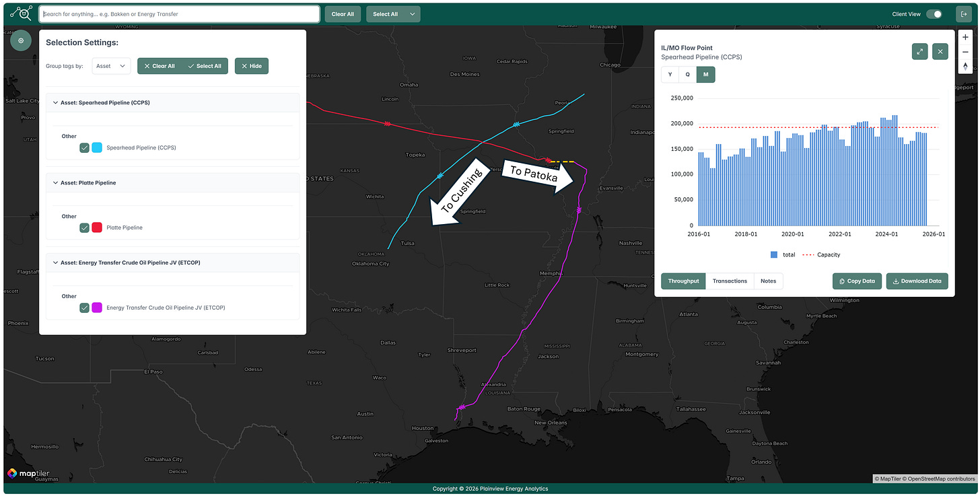Click the IL/MO Flow Point title
The width and height of the screenshot is (980, 496).
687,48
